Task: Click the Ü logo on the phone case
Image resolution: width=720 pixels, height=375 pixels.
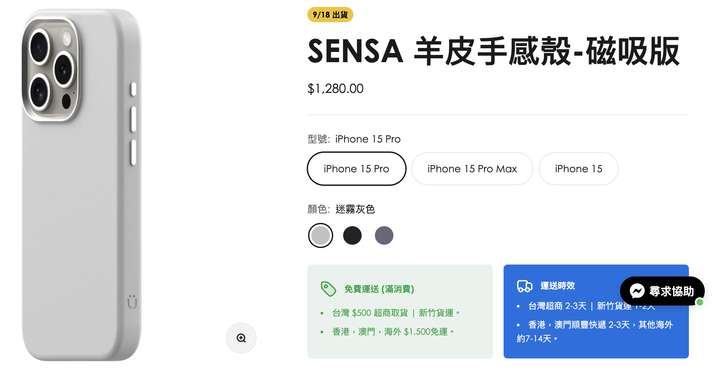Action: point(132,302)
